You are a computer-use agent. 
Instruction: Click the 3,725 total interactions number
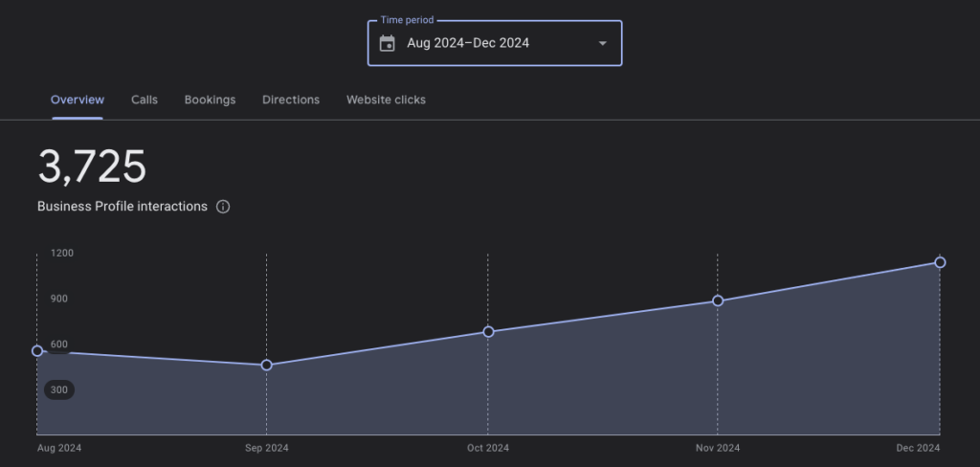pyautogui.click(x=92, y=167)
